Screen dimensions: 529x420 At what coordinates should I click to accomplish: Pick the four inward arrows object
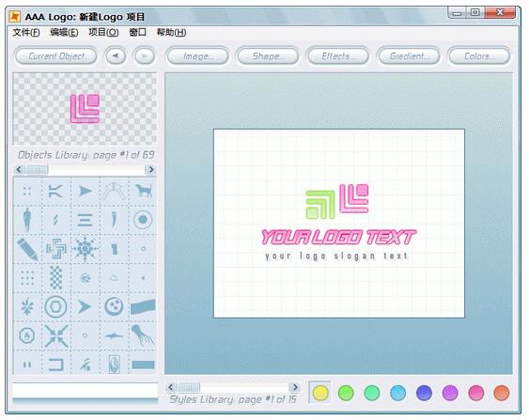tap(56, 335)
